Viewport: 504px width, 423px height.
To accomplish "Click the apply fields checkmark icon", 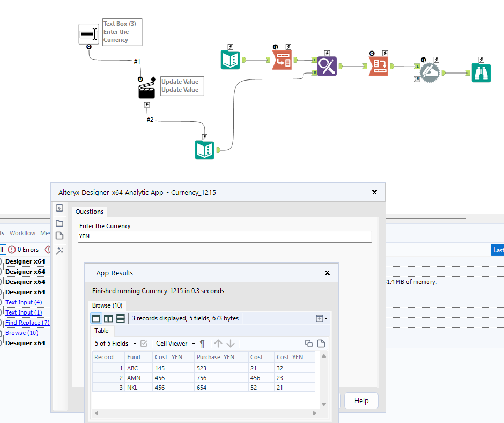I will coord(144,344).
